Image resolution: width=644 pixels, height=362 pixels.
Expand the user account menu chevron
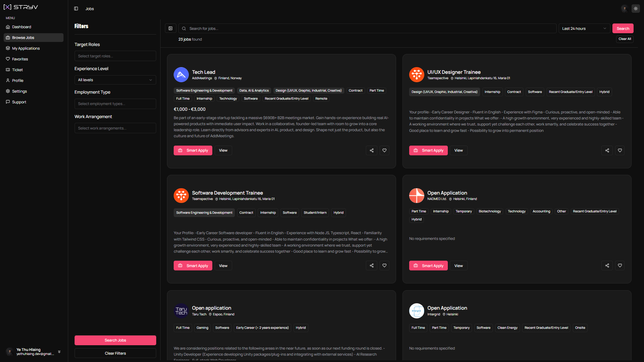coord(59,352)
